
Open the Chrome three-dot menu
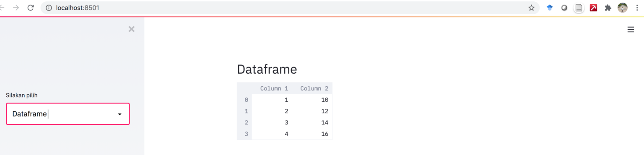(637, 8)
